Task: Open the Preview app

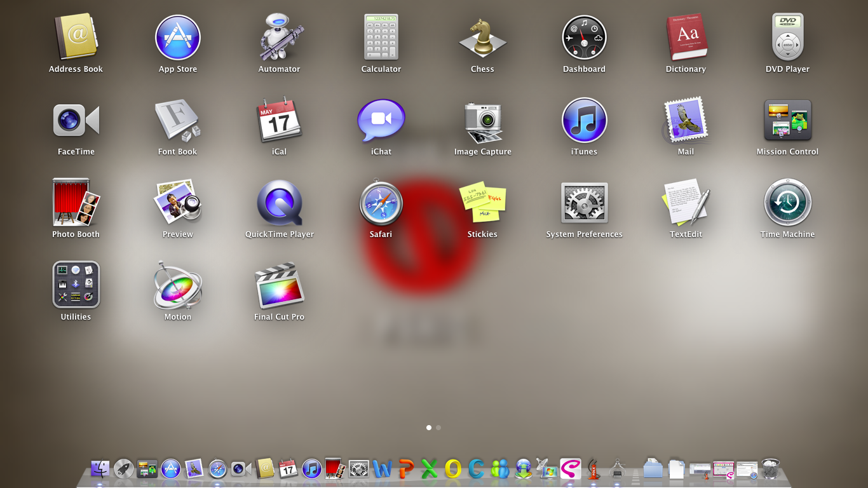Action: click(178, 202)
